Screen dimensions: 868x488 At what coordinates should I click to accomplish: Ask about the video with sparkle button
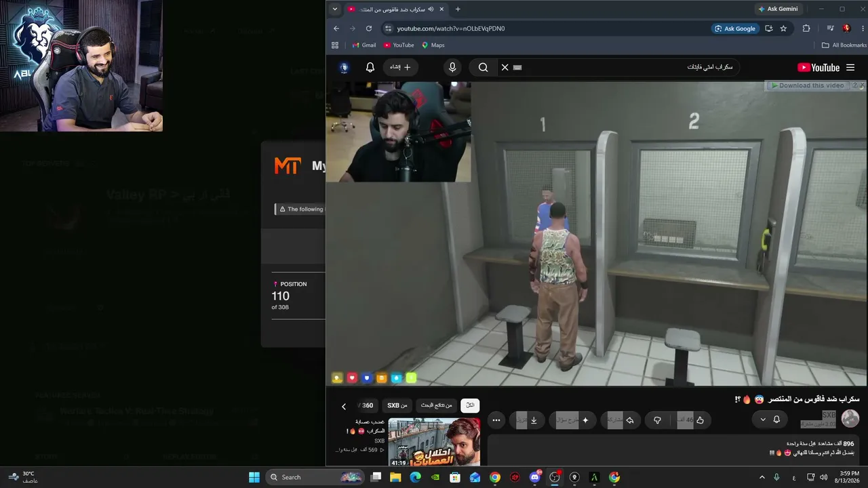(573, 420)
